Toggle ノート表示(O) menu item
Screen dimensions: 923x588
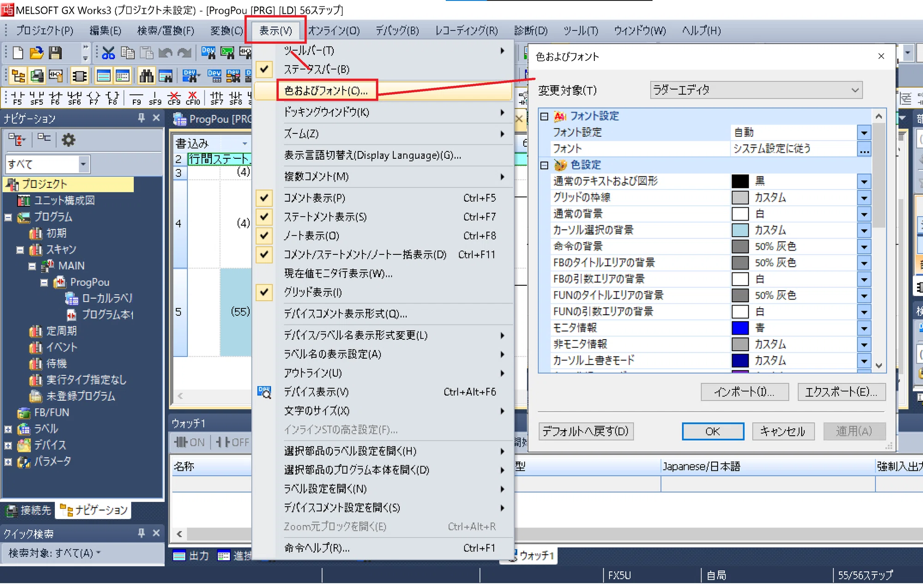pyautogui.click(x=383, y=236)
